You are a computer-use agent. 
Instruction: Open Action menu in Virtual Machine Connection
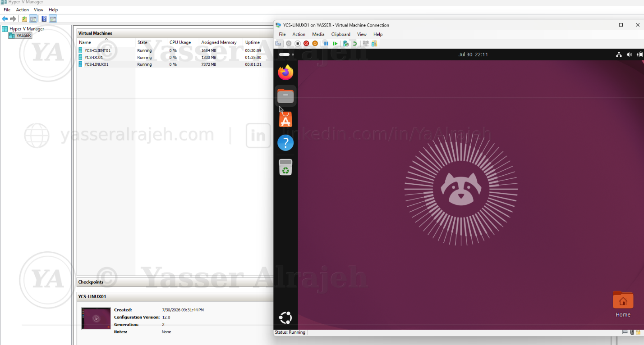tap(299, 34)
